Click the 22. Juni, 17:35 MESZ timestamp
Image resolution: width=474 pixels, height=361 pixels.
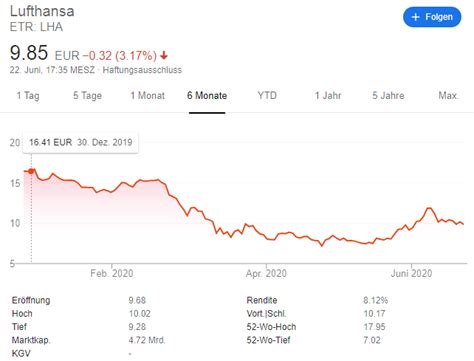52,70
